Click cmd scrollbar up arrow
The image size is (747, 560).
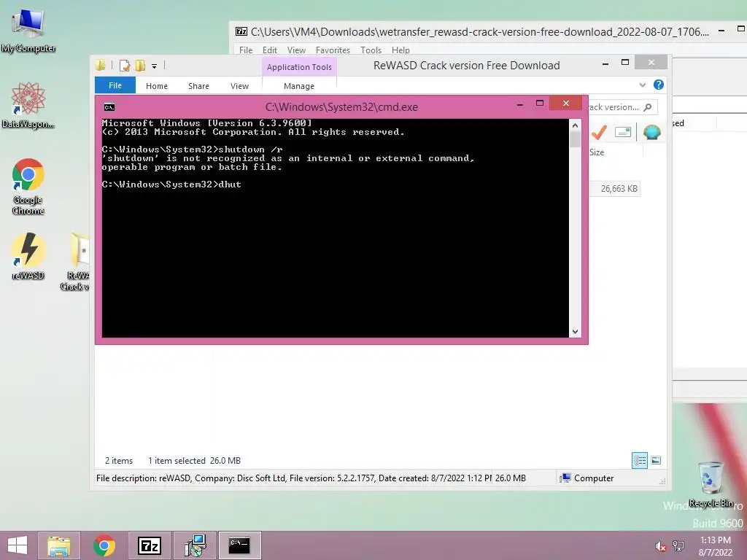pyautogui.click(x=575, y=125)
